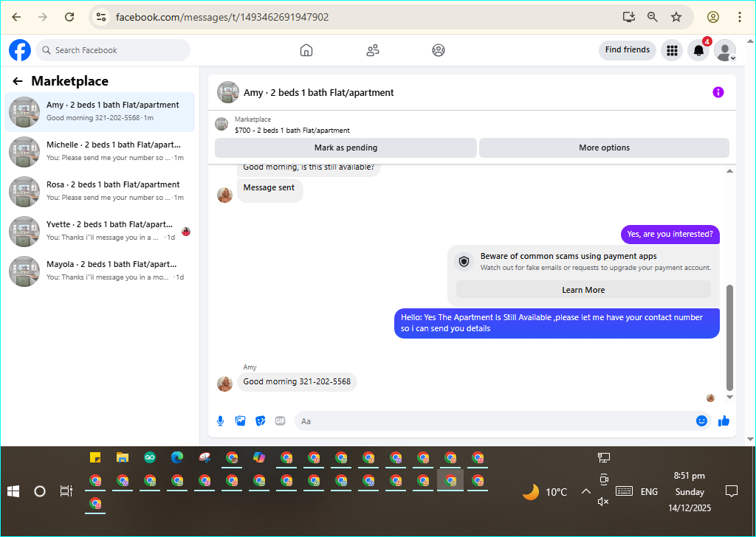
Task: Show hidden system tray icons
Action: pyautogui.click(x=585, y=491)
